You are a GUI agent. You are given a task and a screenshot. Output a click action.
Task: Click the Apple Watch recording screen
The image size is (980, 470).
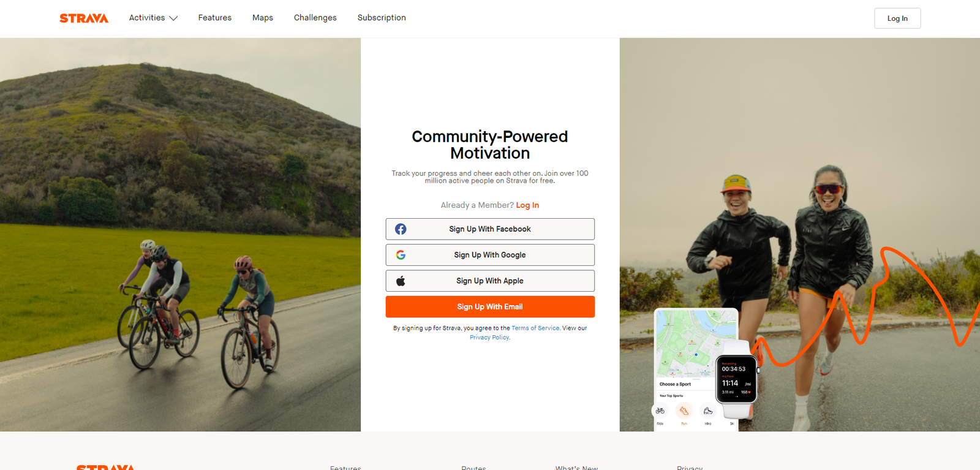736,379
